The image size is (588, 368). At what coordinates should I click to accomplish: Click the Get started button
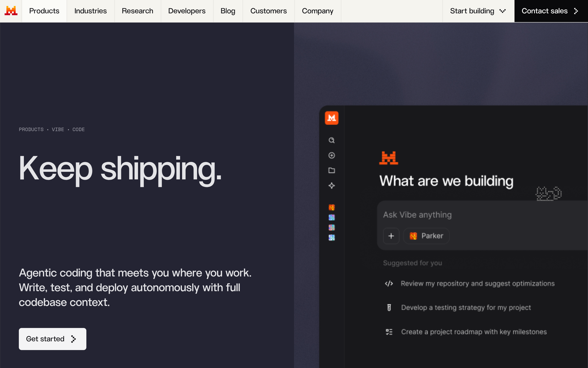[52, 339]
